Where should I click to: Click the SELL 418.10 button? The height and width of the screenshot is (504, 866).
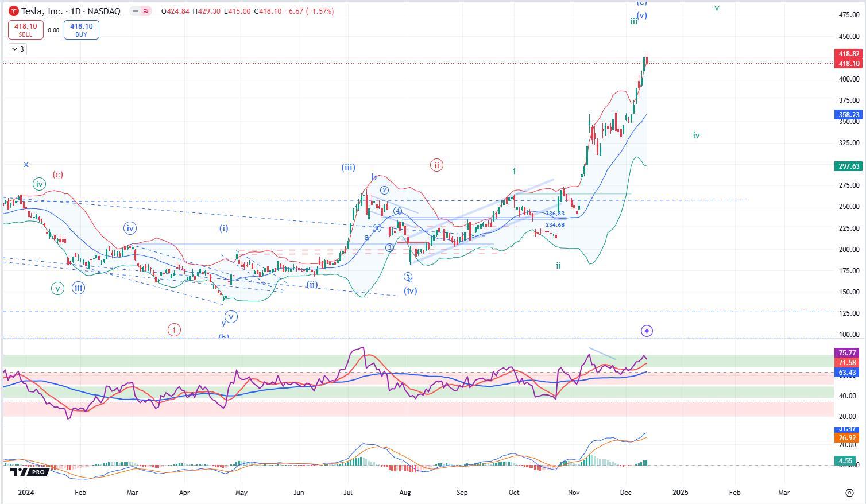pyautogui.click(x=25, y=30)
